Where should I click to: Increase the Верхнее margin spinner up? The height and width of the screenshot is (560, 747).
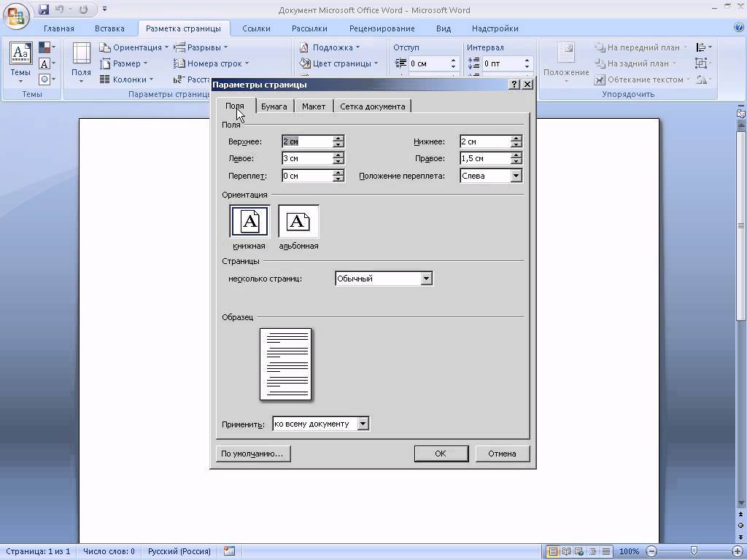[338, 139]
